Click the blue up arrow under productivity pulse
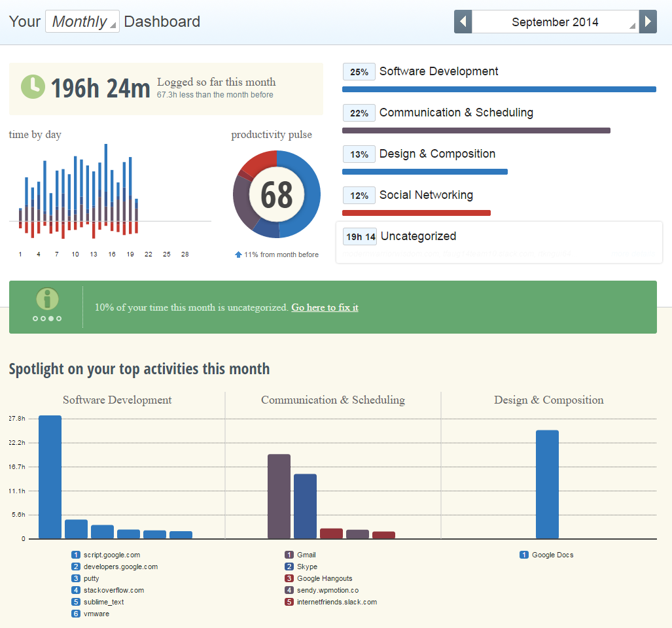The height and width of the screenshot is (628, 672). coord(238,254)
